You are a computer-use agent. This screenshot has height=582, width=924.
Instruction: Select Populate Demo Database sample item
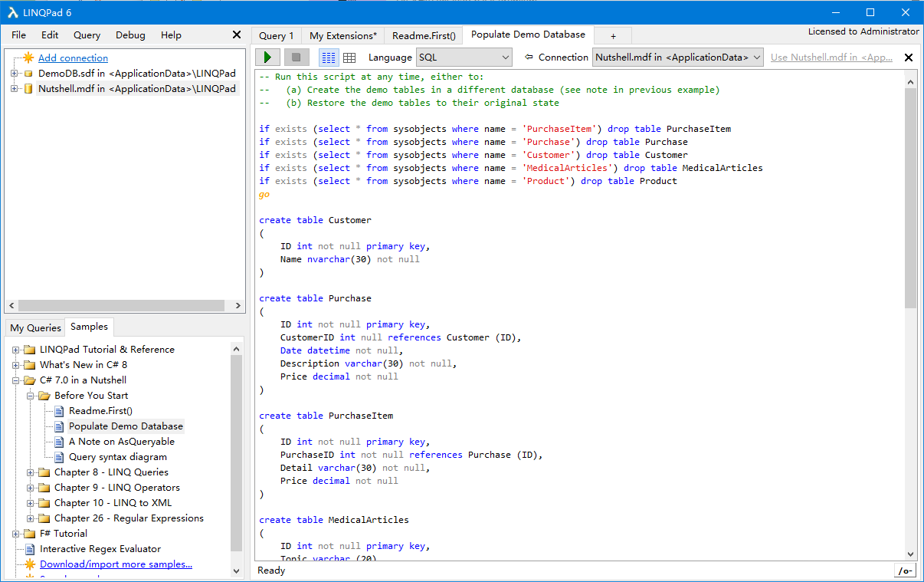point(126,426)
